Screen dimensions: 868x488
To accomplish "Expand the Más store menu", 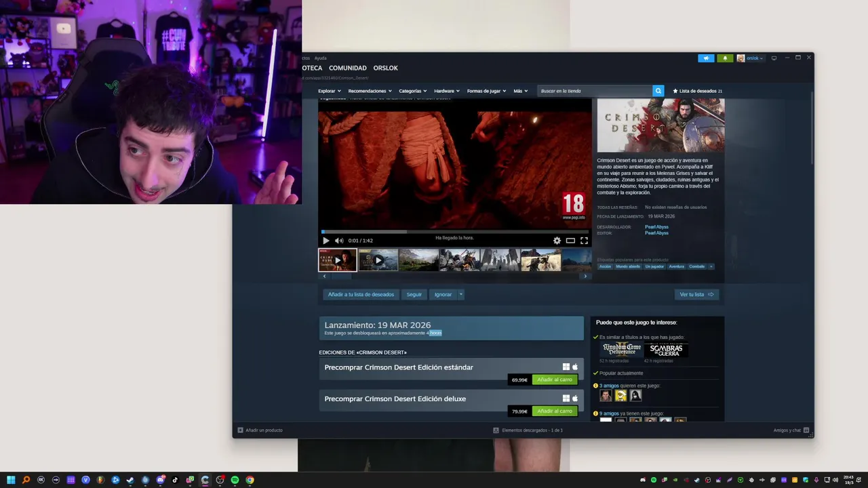I will 520,91.
